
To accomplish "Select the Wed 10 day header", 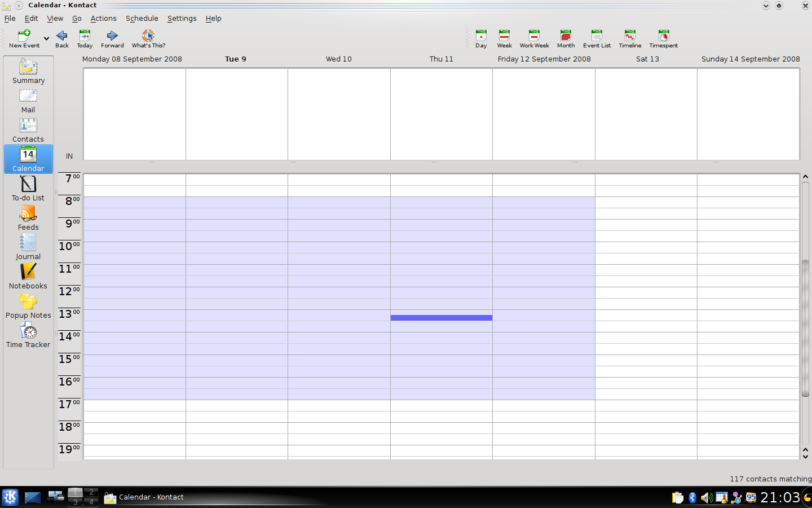I will 338,59.
